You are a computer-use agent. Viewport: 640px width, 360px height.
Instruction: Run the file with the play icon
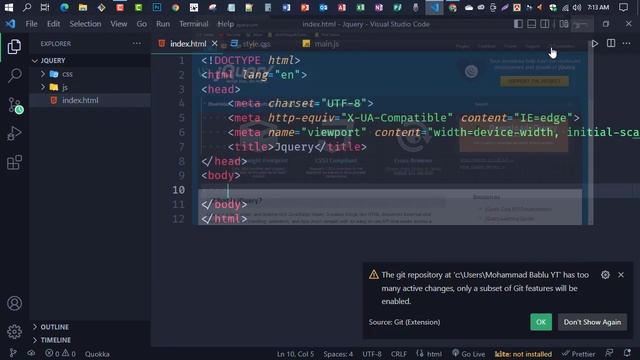point(595,43)
